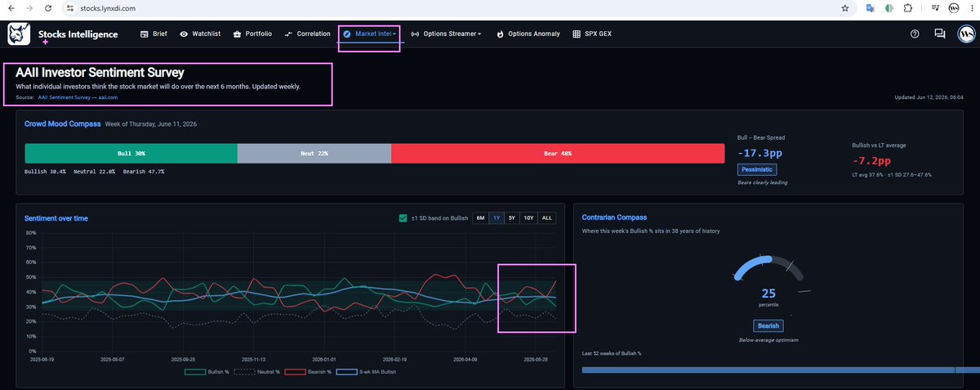Open the Google Translate extension icon
This screenshot has width=980, height=390.
pos(871,7)
